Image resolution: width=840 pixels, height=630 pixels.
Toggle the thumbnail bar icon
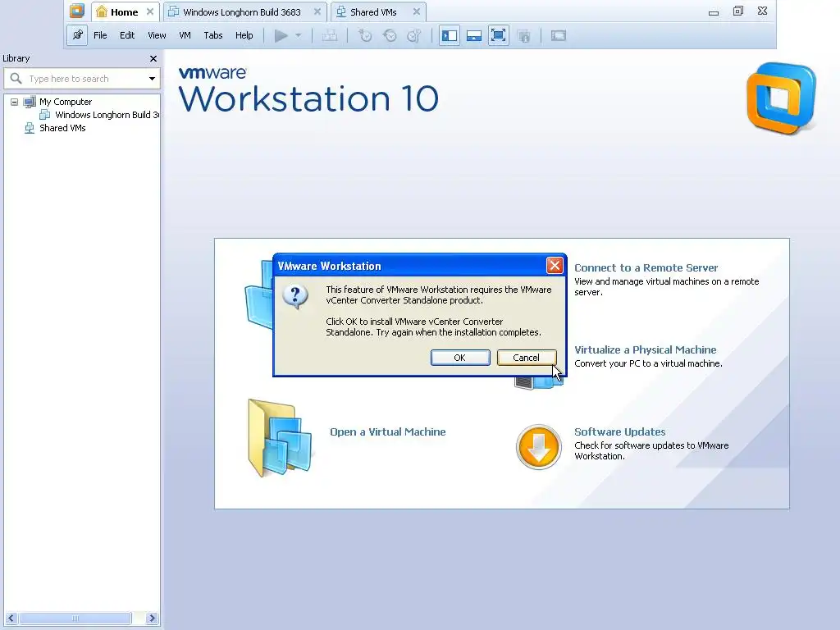(474, 36)
